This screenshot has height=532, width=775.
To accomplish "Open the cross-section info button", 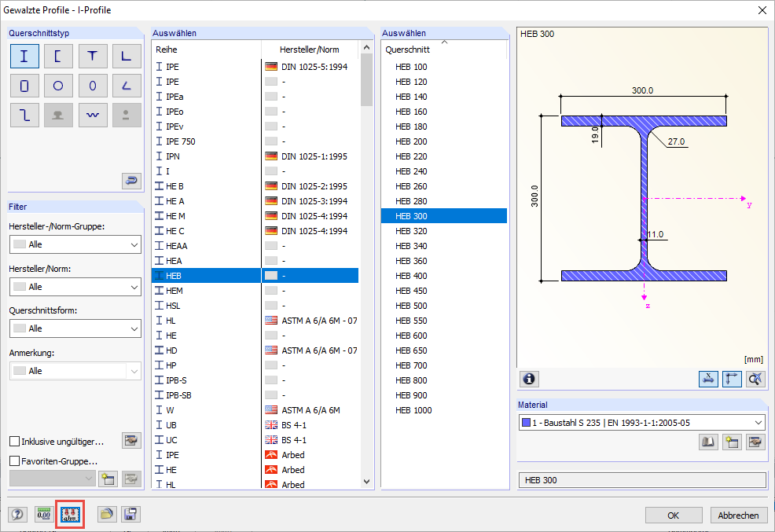I will pyautogui.click(x=529, y=379).
